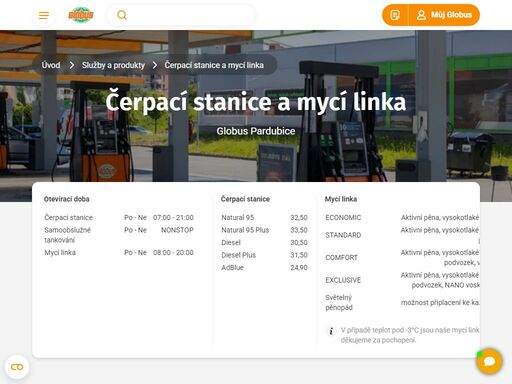The image size is (512, 384).
Task: Open the hamburger menu
Action: [x=44, y=15]
